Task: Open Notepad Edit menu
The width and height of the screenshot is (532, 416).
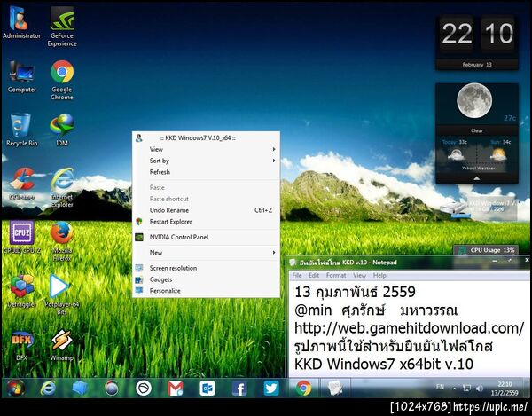Action: pos(314,276)
